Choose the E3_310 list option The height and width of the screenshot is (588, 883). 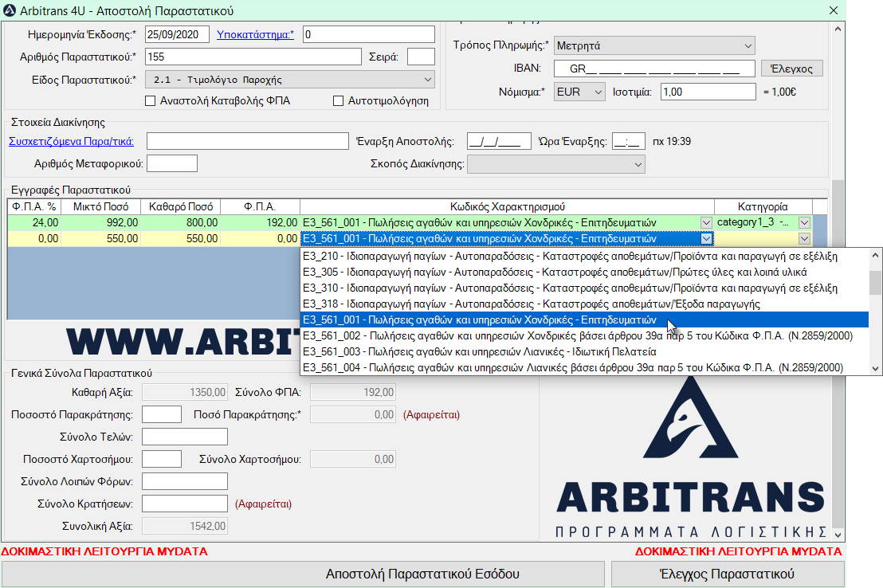[584, 288]
